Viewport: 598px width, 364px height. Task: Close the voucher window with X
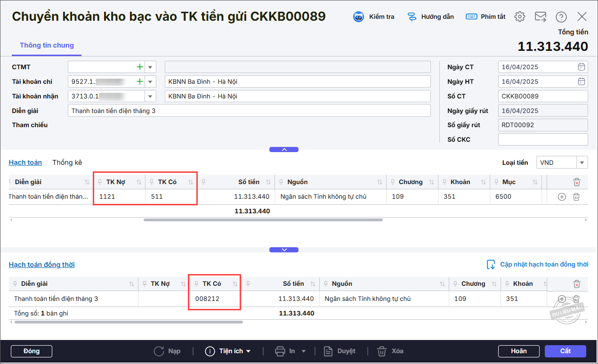(x=582, y=17)
